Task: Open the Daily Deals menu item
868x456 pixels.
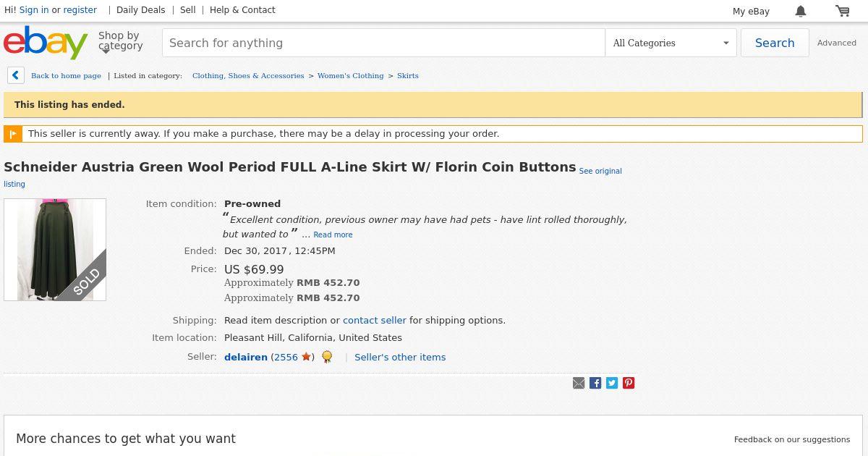Action: point(140,10)
